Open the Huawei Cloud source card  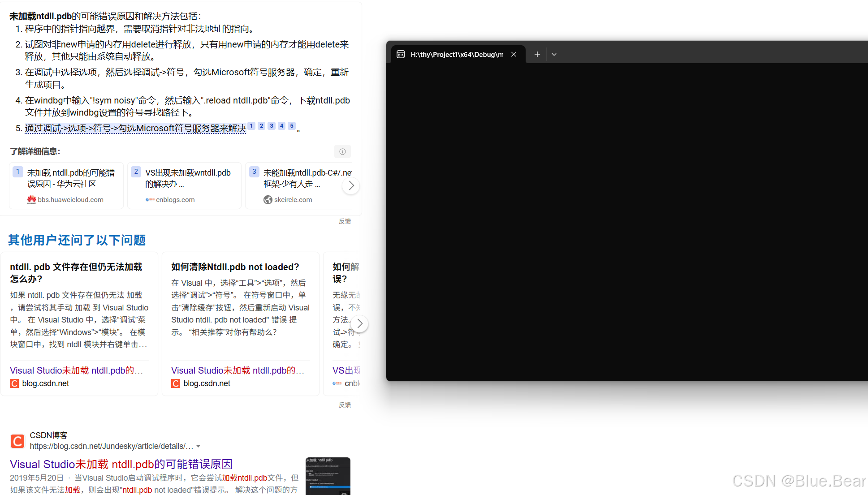(x=66, y=185)
